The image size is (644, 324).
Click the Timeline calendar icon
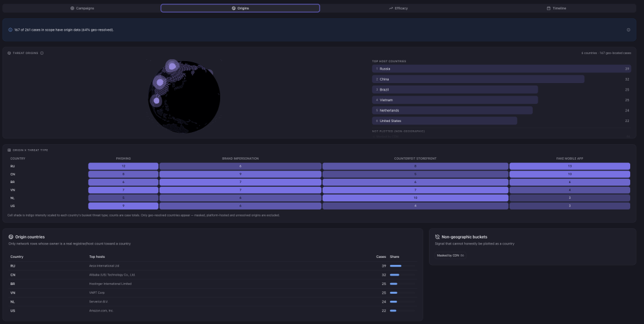coord(548,8)
